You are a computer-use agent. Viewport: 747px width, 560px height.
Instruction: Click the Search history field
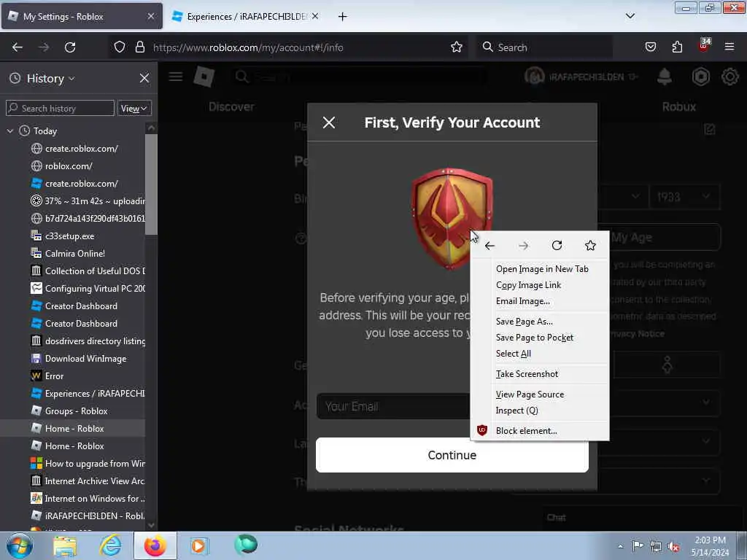(60, 108)
